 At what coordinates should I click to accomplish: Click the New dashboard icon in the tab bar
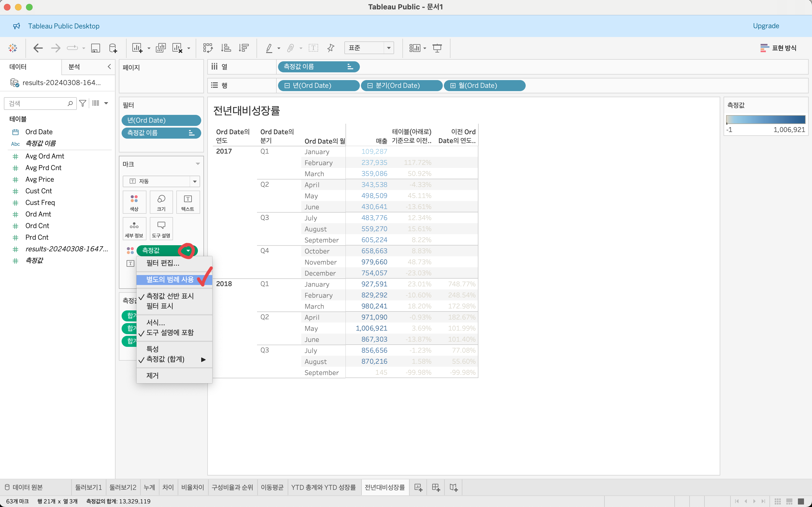click(436, 487)
